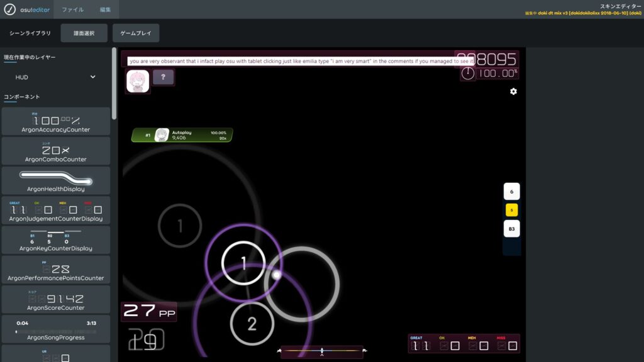The height and width of the screenshot is (362, 644).
Task: Select the ArgonSongProgress component
Action: tap(55, 329)
